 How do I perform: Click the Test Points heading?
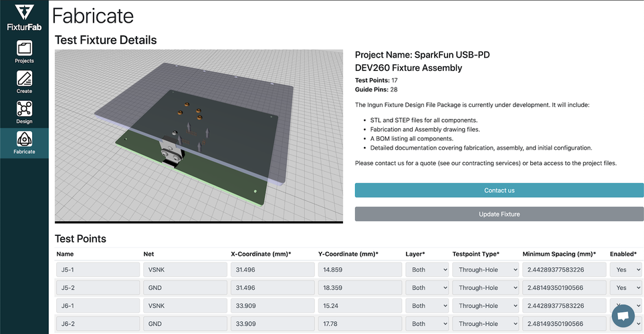80,238
